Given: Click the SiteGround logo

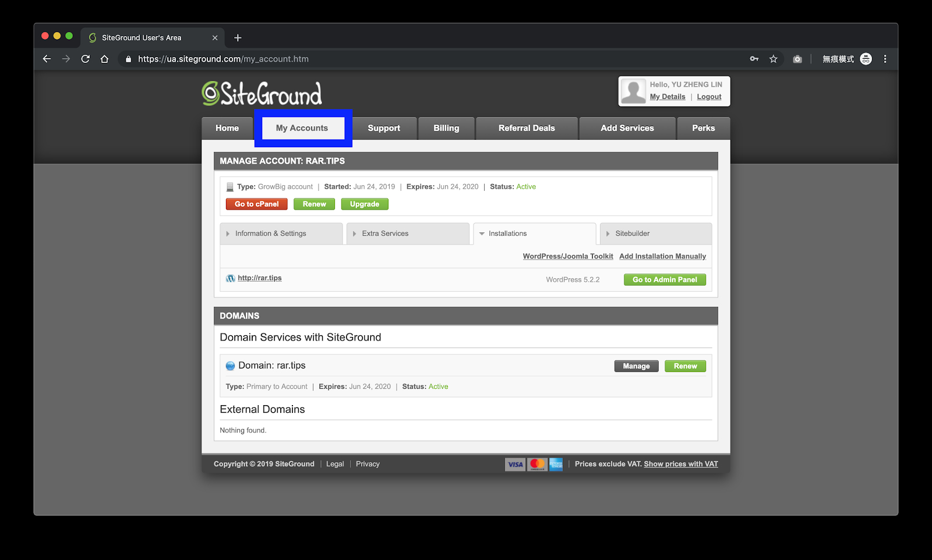Looking at the screenshot, I should (x=262, y=94).
